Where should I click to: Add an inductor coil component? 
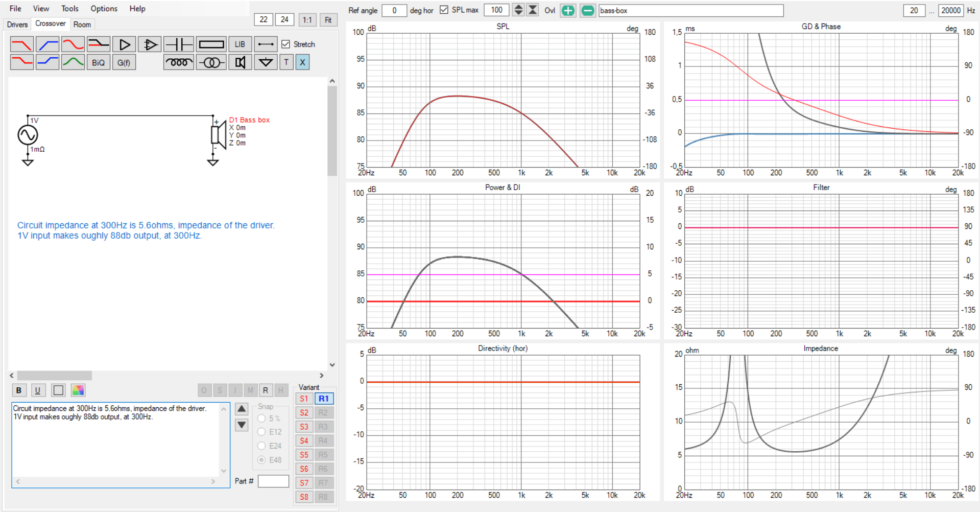(178, 62)
